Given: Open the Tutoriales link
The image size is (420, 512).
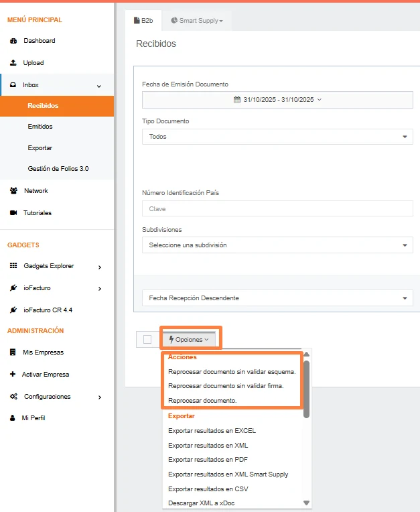Looking at the screenshot, I should tap(38, 213).
